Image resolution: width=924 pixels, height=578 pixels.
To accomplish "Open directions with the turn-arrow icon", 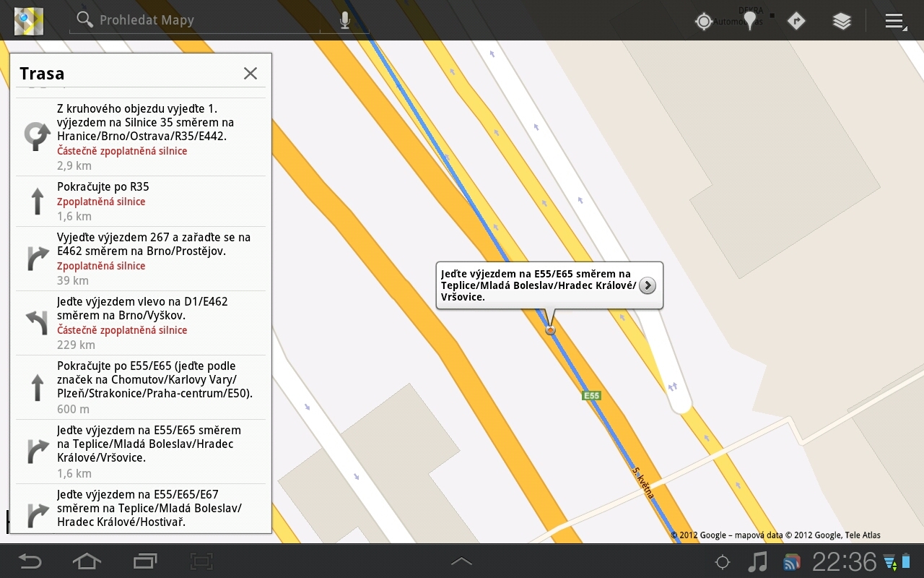I will tap(796, 21).
